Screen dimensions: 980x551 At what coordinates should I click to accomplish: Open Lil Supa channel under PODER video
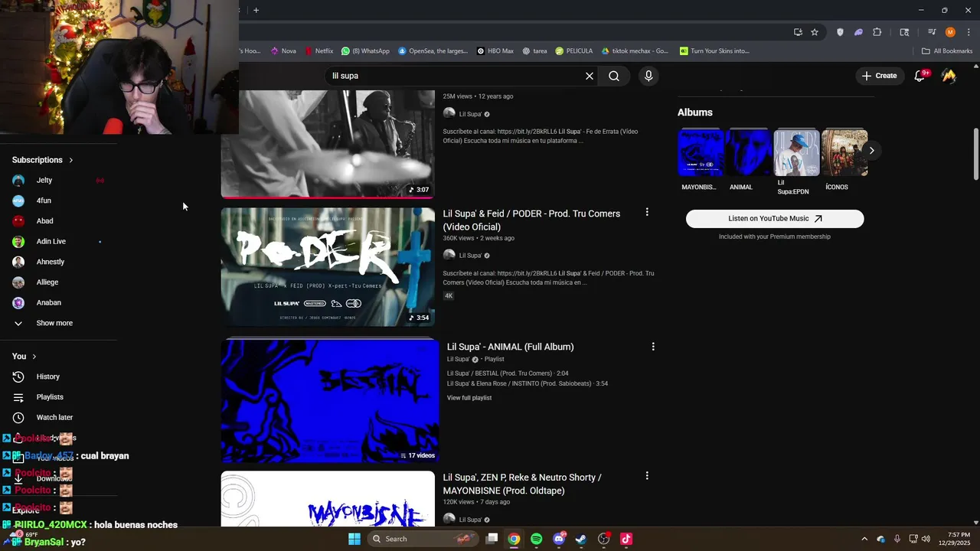tap(470, 256)
